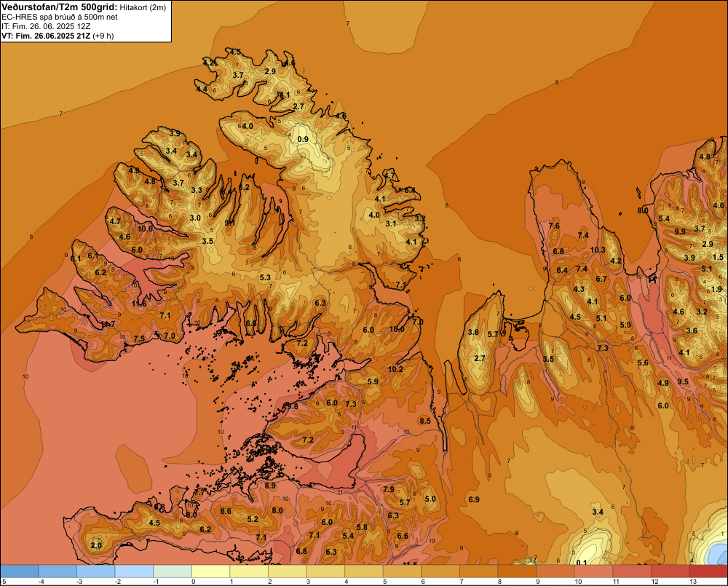Click the 8.5 temperature label
The image size is (728, 586).
click(x=425, y=421)
